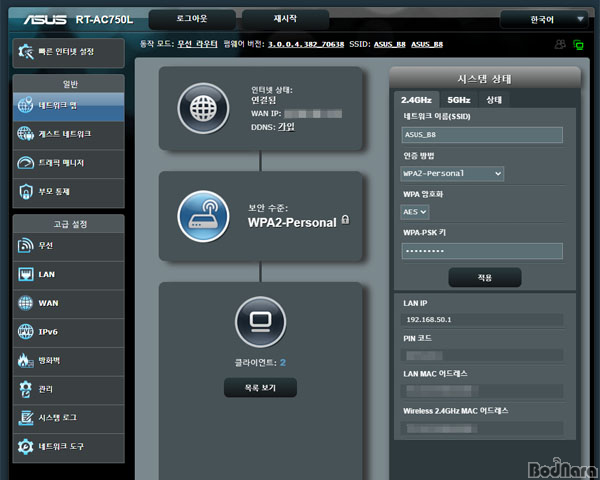Click the 적용 apply button

[485, 278]
